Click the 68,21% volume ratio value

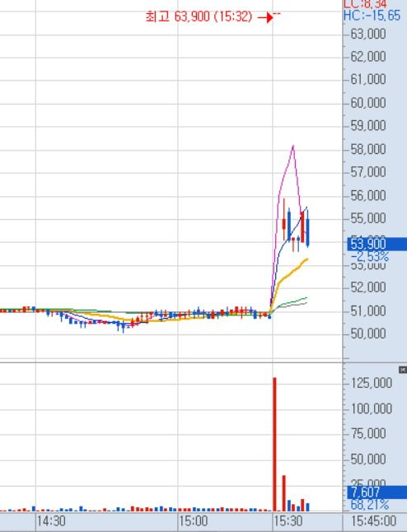coord(370,505)
